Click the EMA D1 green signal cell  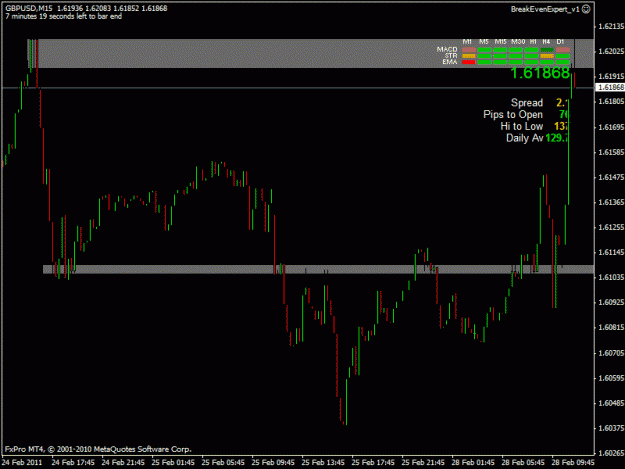pyautogui.click(x=563, y=62)
